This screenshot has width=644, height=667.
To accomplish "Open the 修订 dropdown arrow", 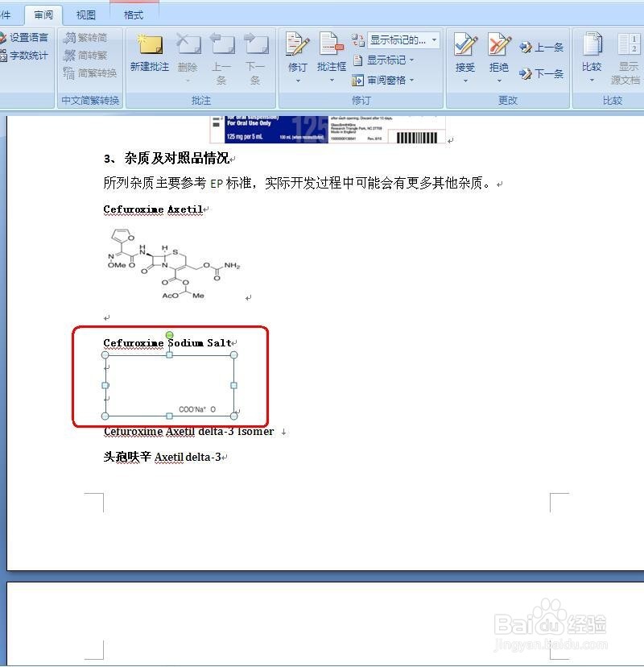I will 296,80.
